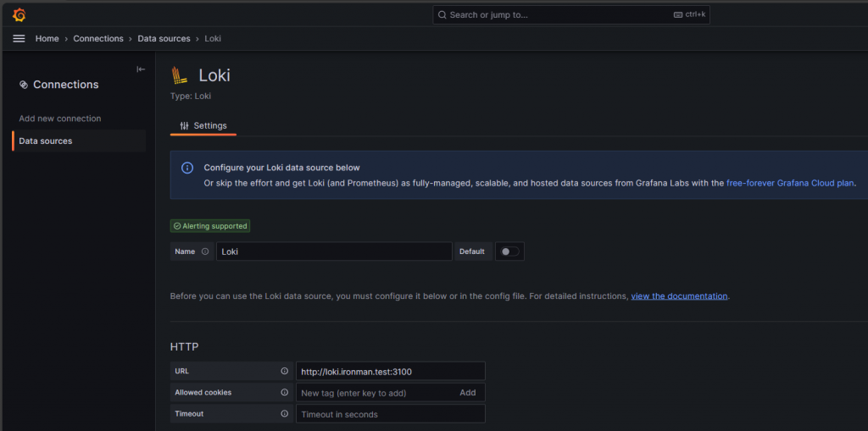The image size is (868, 431).
Task: Click into the Name input field
Action: pos(334,251)
